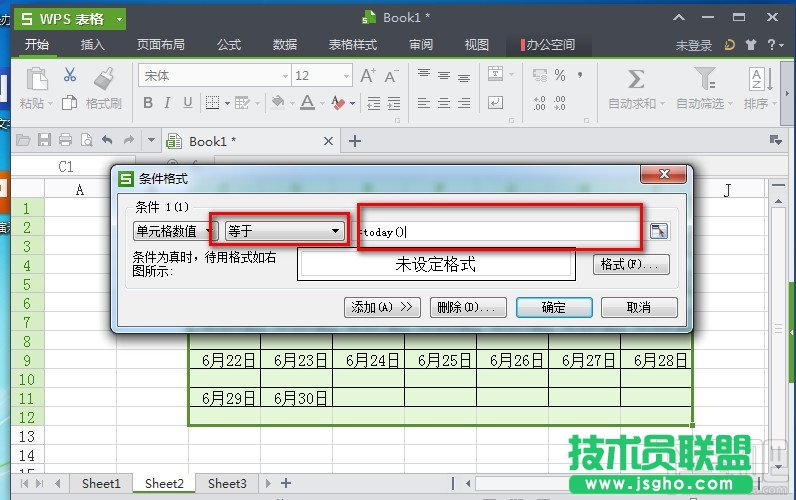The image size is (796, 500).
Task: Confirm with the 确定 button
Action: pyautogui.click(x=554, y=307)
